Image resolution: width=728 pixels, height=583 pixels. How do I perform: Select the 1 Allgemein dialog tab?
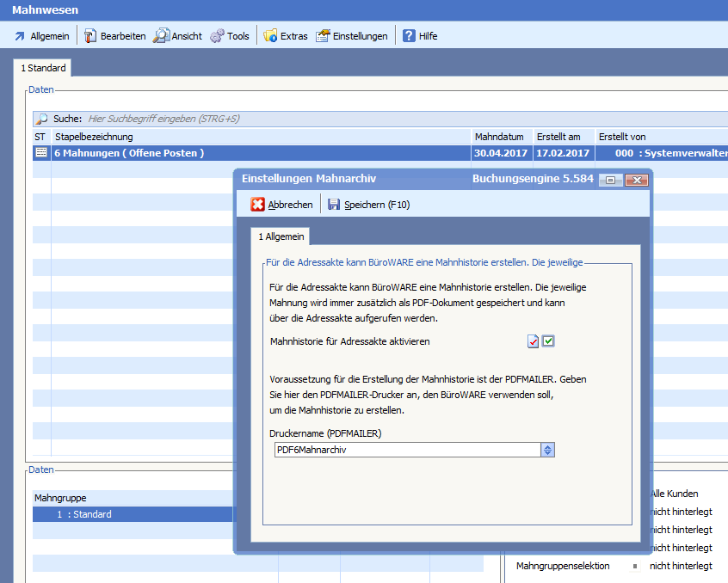pos(278,236)
